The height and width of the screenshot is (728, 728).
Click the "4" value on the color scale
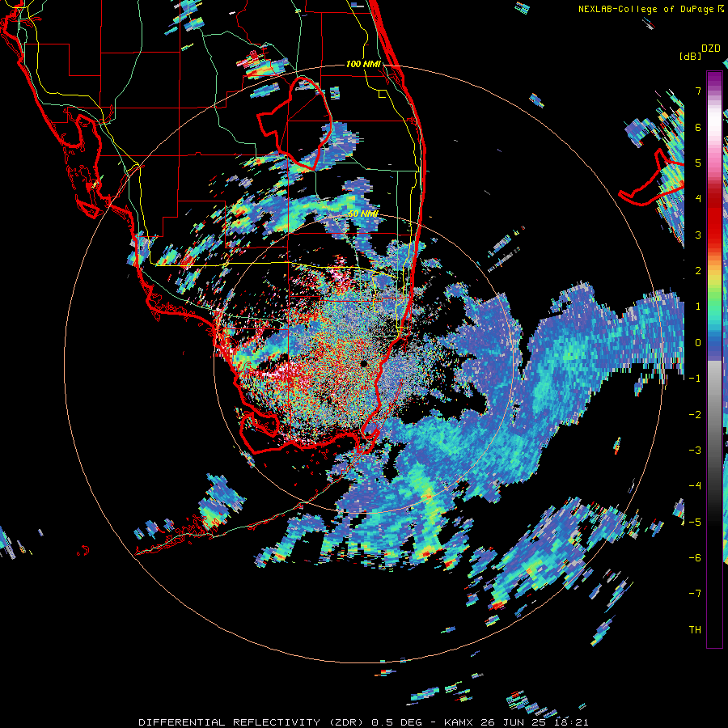point(698,199)
